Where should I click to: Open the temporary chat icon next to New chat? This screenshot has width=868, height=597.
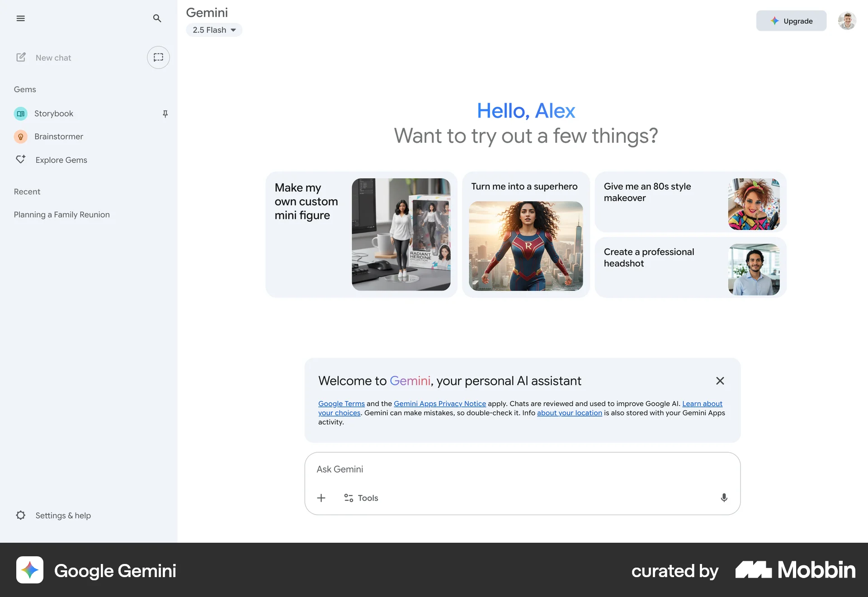[158, 57]
